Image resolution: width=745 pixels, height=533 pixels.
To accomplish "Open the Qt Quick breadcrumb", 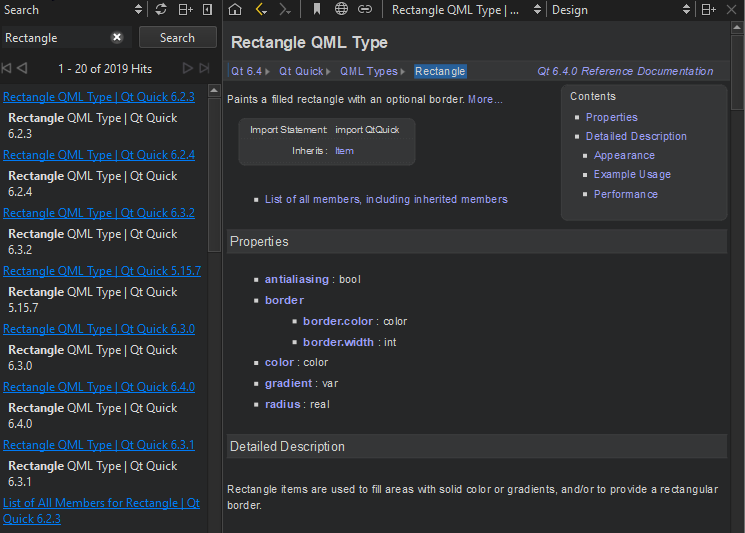I will pyautogui.click(x=301, y=71).
